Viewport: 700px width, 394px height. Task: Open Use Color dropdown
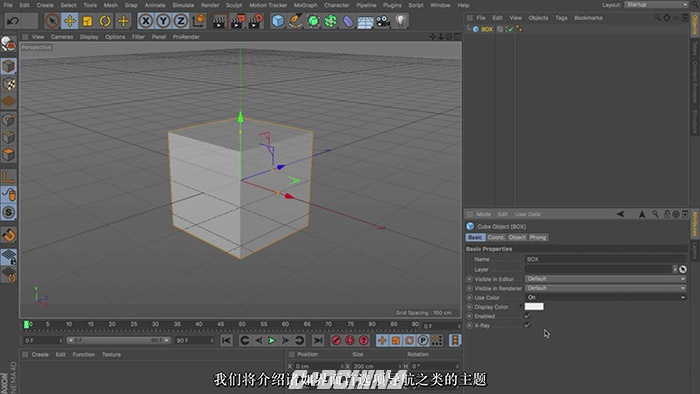pos(605,297)
